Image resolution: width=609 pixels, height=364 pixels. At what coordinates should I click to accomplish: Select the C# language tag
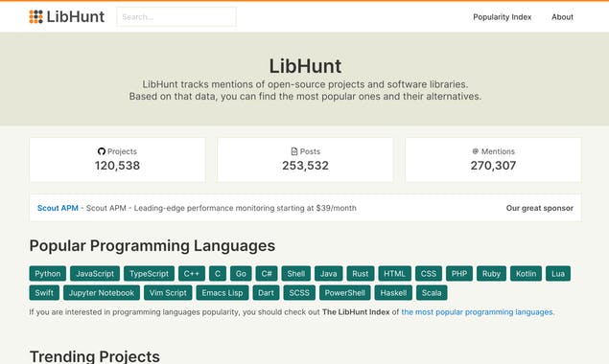click(x=267, y=274)
